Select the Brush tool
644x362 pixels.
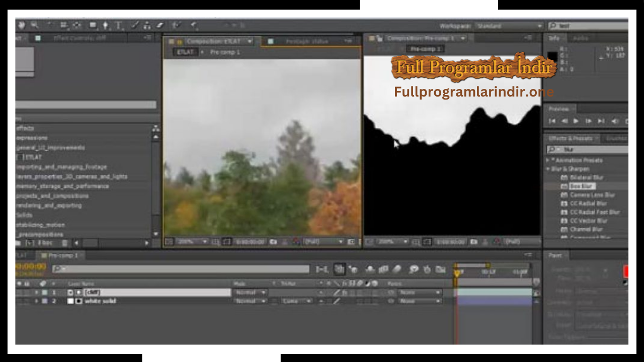point(135,25)
